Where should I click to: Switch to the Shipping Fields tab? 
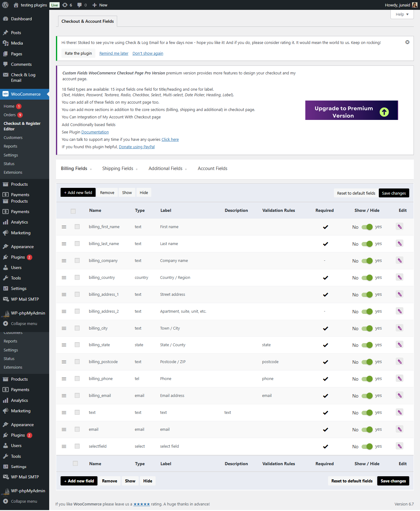[118, 168]
